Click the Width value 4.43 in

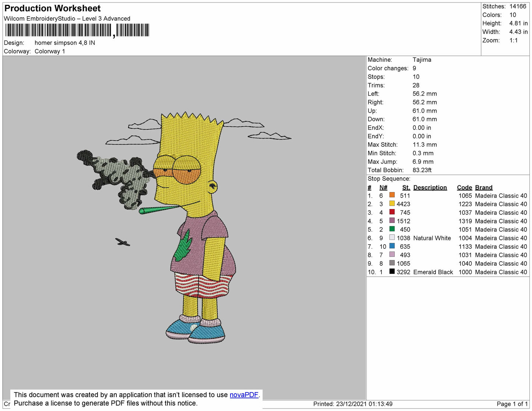(x=518, y=32)
